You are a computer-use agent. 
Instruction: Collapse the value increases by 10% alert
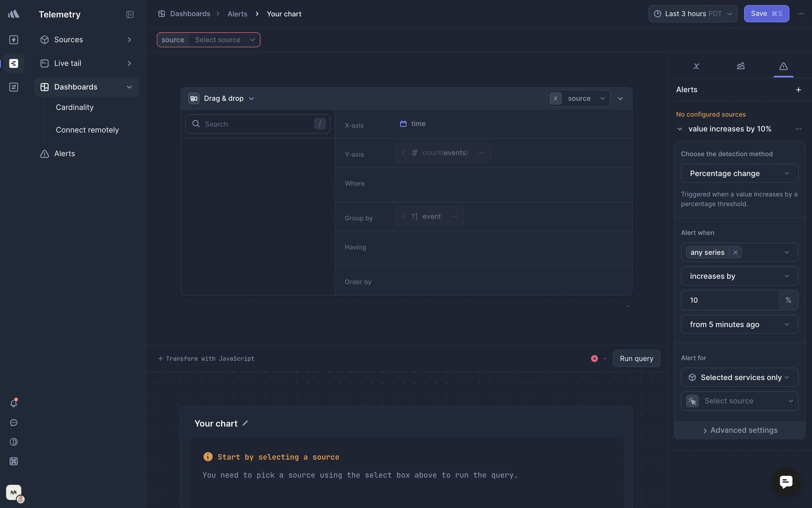pos(680,129)
